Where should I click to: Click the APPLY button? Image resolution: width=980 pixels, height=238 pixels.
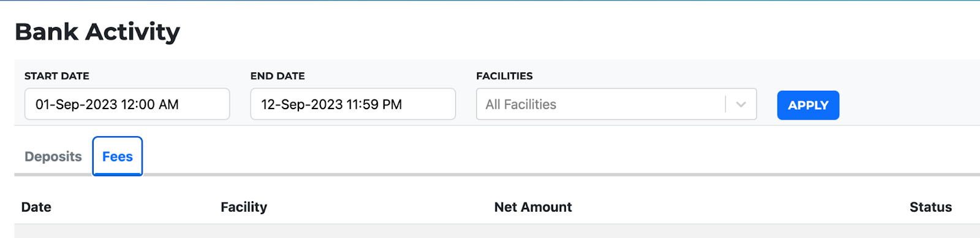[808, 105]
